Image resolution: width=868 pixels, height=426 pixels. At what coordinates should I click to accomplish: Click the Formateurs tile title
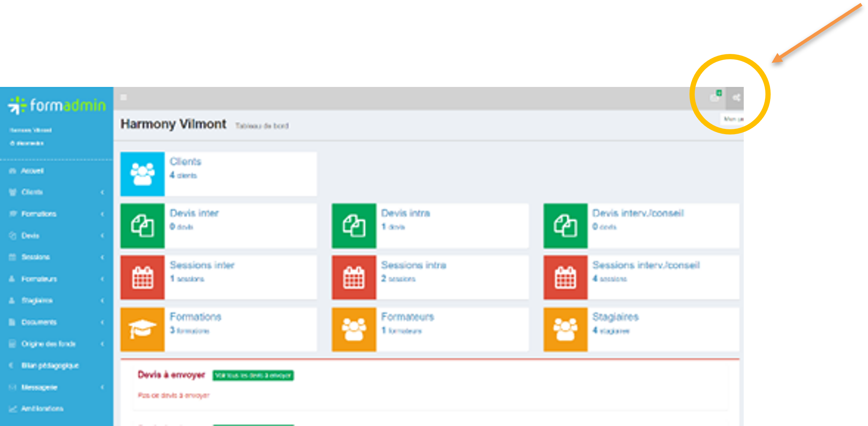click(407, 317)
